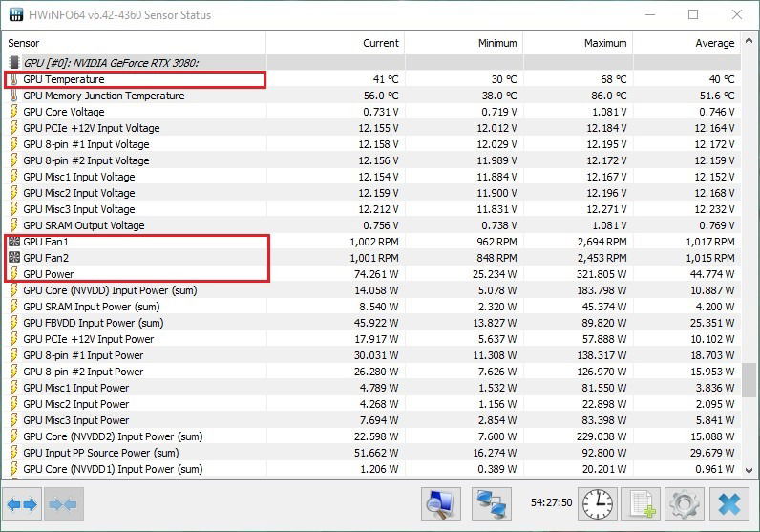Click the 54:27:50 elapsed time readout
This screenshot has height=532, width=760.
click(x=551, y=502)
